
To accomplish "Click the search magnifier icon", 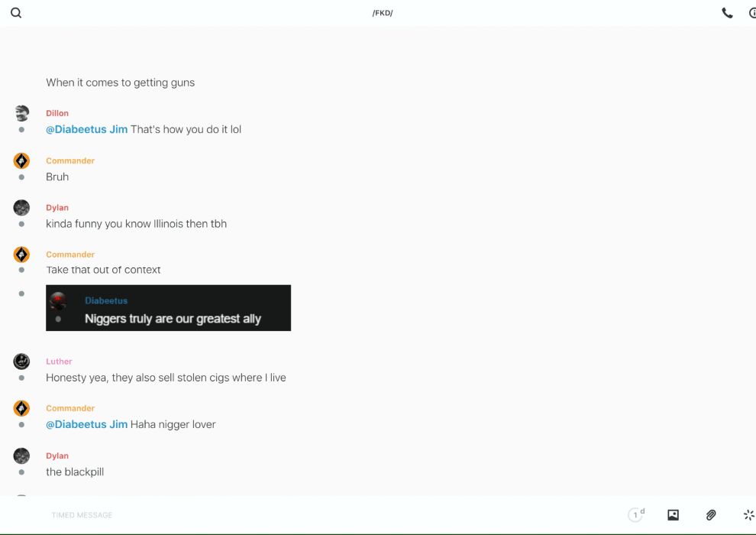I will click(x=16, y=13).
